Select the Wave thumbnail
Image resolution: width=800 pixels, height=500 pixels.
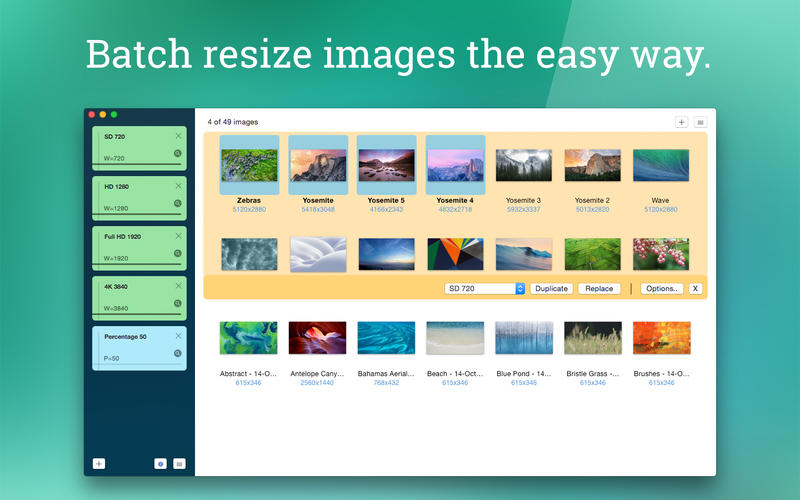tap(661, 165)
